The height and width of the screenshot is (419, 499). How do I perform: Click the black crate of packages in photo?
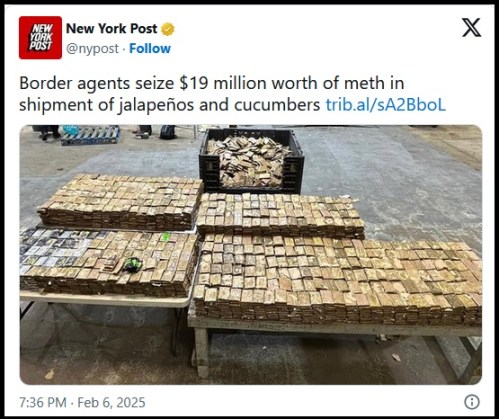coord(252,160)
